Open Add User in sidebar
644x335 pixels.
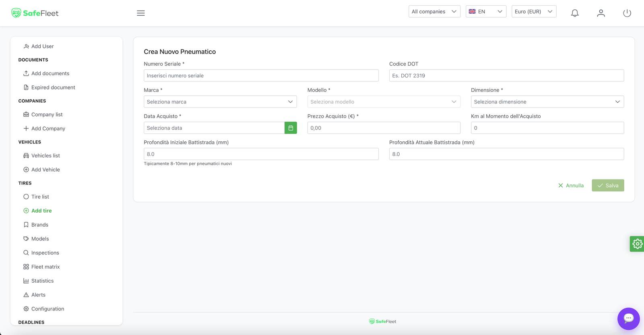point(42,46)
